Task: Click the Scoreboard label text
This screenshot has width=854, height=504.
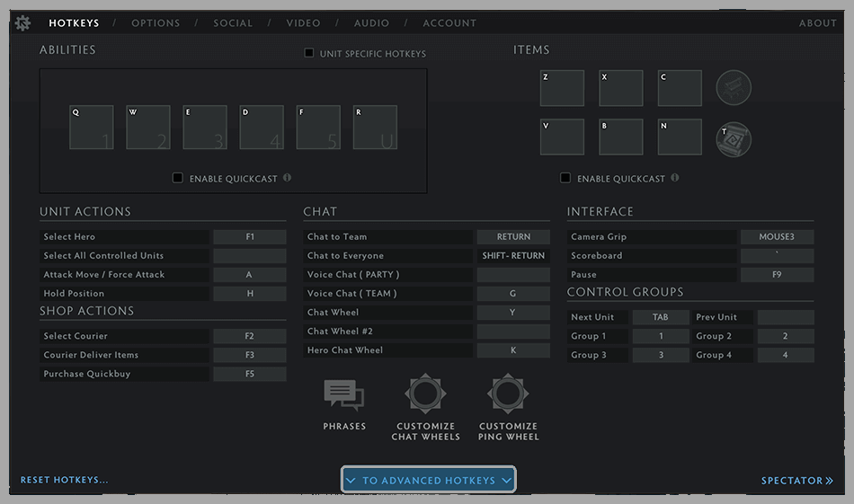Action: pos(596,256)
